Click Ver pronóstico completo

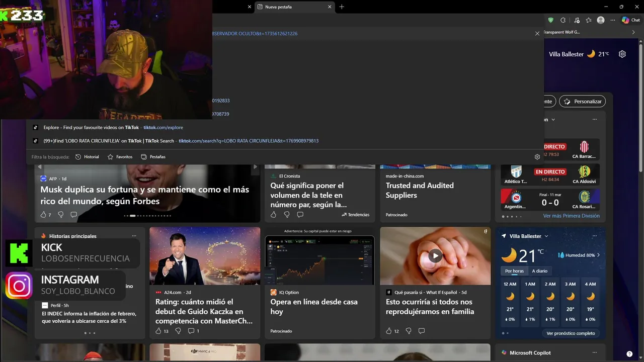click(571, 333)
